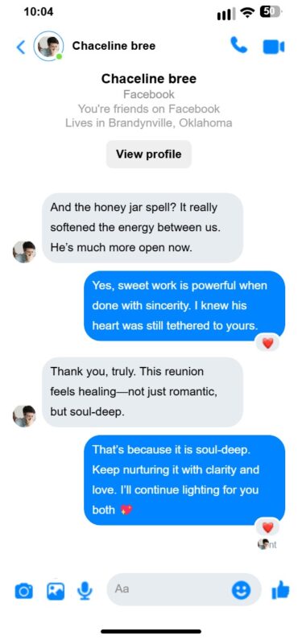
Task: Select the 'That's because it is soul-deep' message bubble
Action: click(x=184, y=480)
